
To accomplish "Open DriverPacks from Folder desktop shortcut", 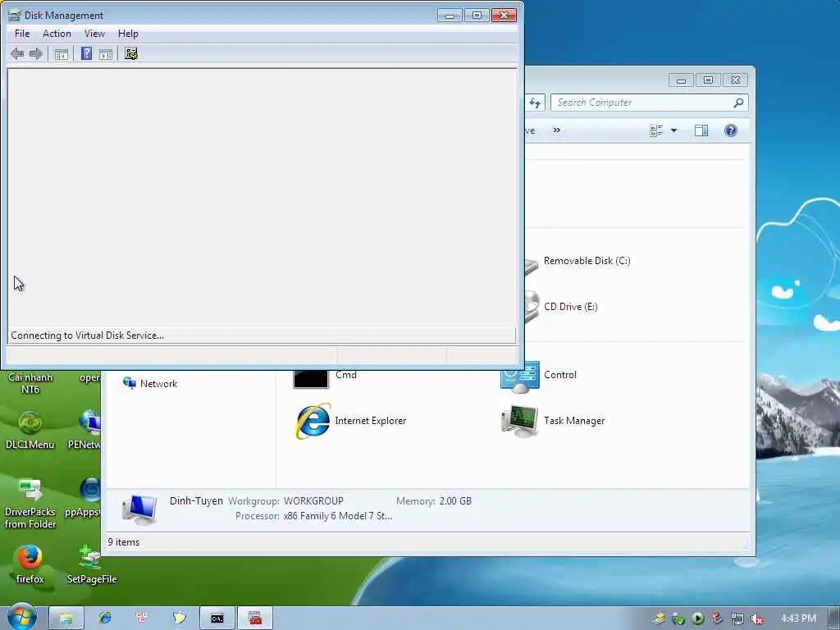I will click(x=30, y=504).
